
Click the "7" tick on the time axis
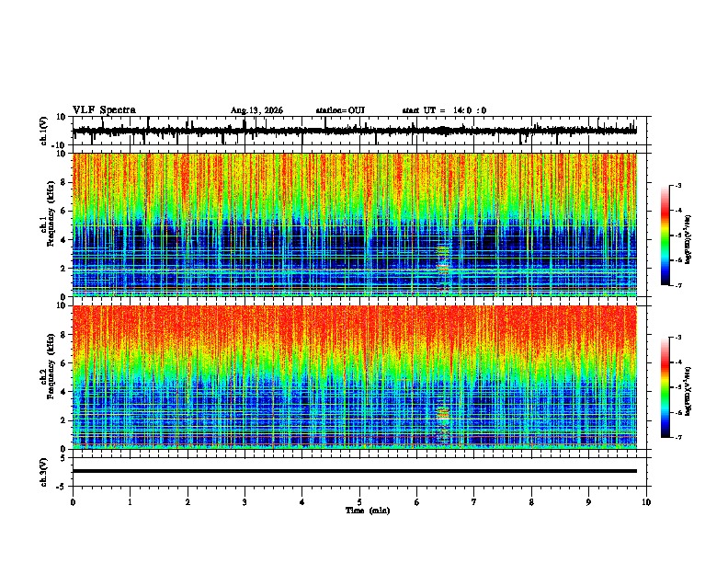pyautogui.click(x=474, y=502)
